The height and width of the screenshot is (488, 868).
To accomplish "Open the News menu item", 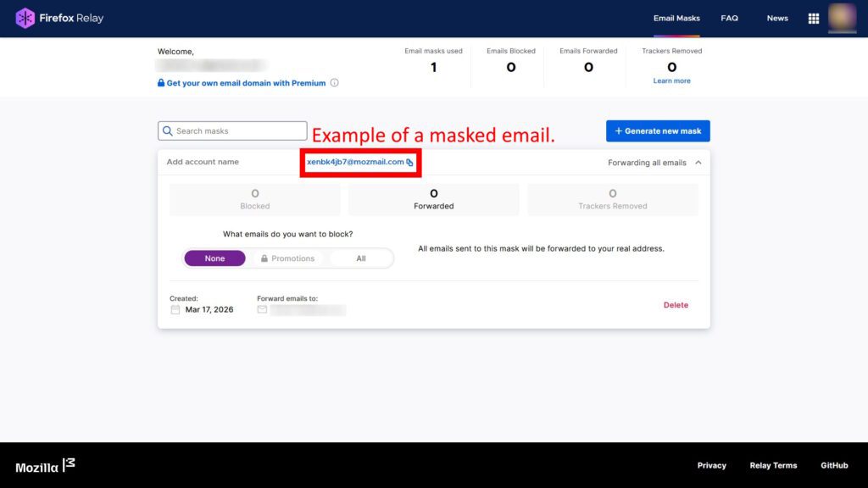I will (777, 19).
